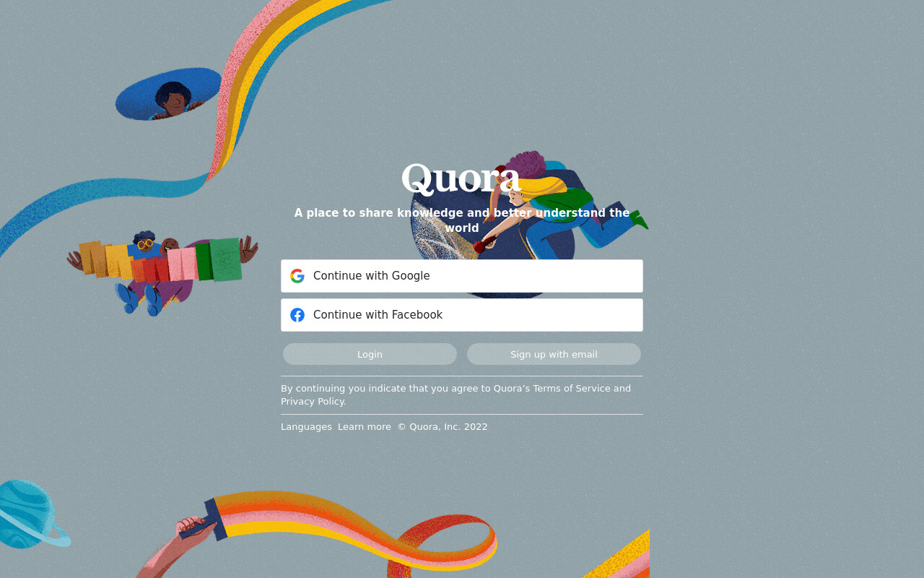Open the Terms of Service link
The image size is (924, 578).
pos(572,389)
